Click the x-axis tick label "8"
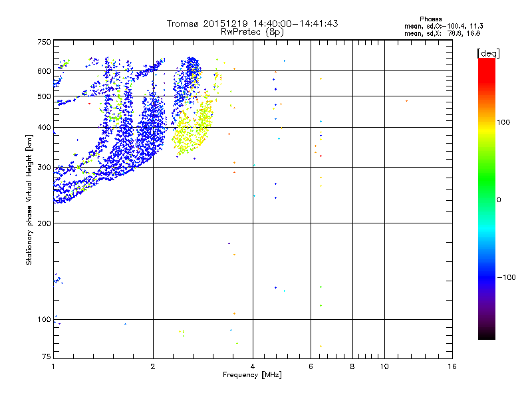532x399 pixels. [352, 366]
